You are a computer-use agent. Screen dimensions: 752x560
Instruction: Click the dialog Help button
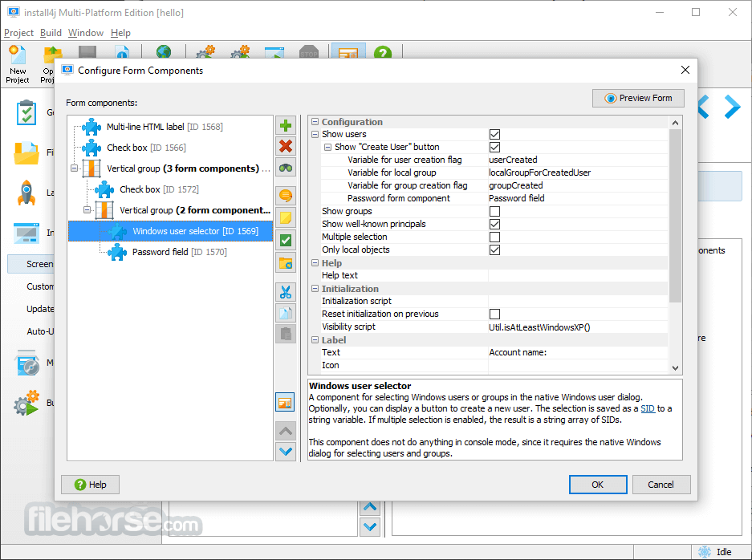pyautogui.click(x=90, y=485)
